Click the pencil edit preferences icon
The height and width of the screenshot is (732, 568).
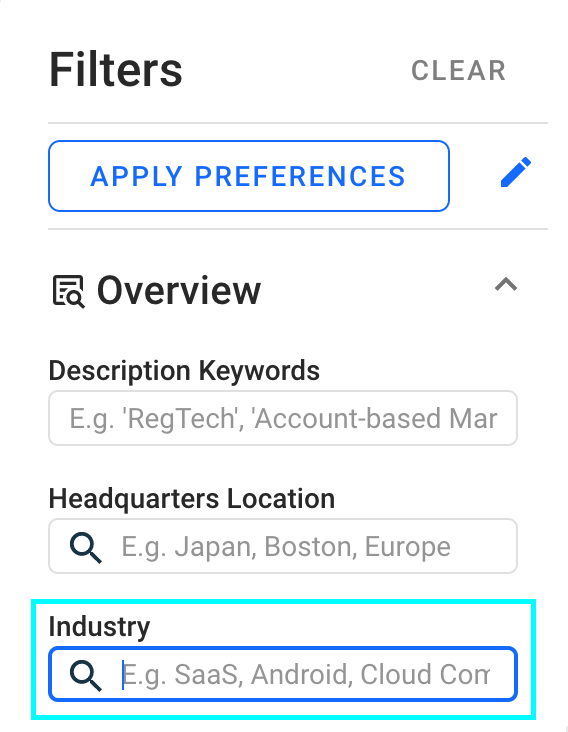pyautogui.click(x=516, y=172)
